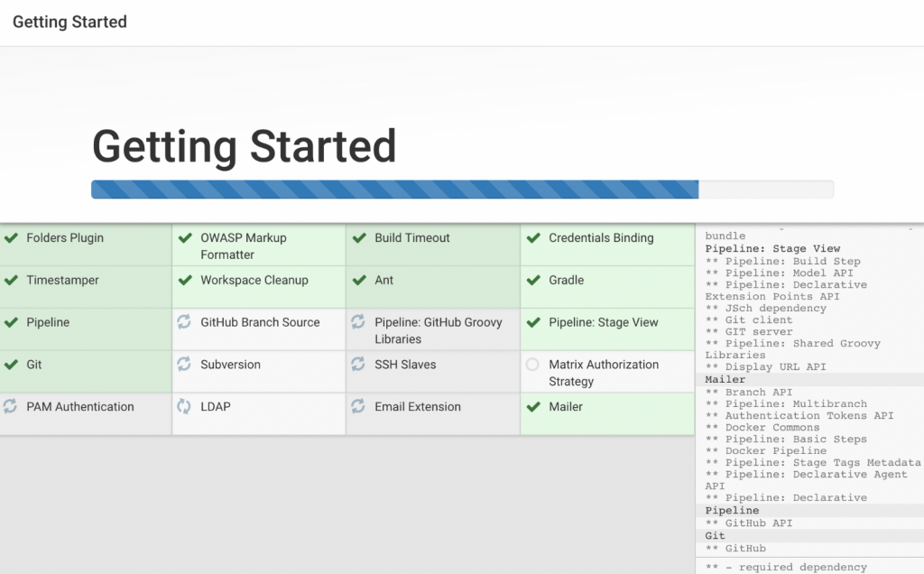Click the 'PAM Authentication' label
The image size is (924, 574).
(80, 407)
